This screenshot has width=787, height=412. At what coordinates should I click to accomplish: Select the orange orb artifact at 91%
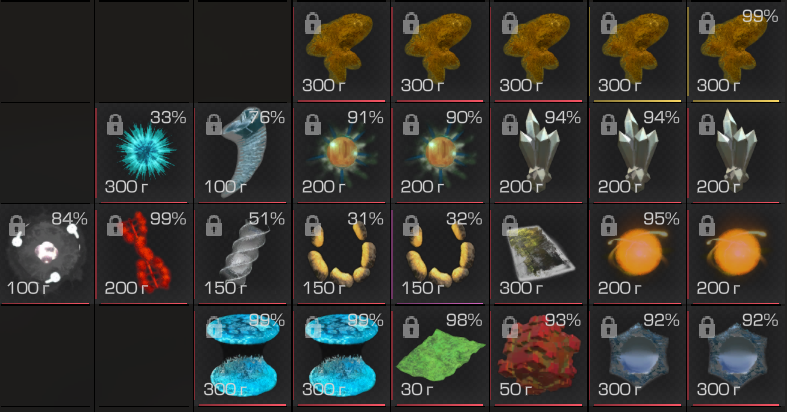pos(341,153)
